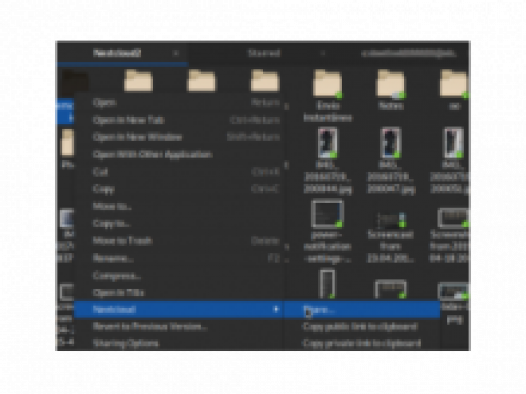Click Copy public link to clipboard

(x=361, y=326)
